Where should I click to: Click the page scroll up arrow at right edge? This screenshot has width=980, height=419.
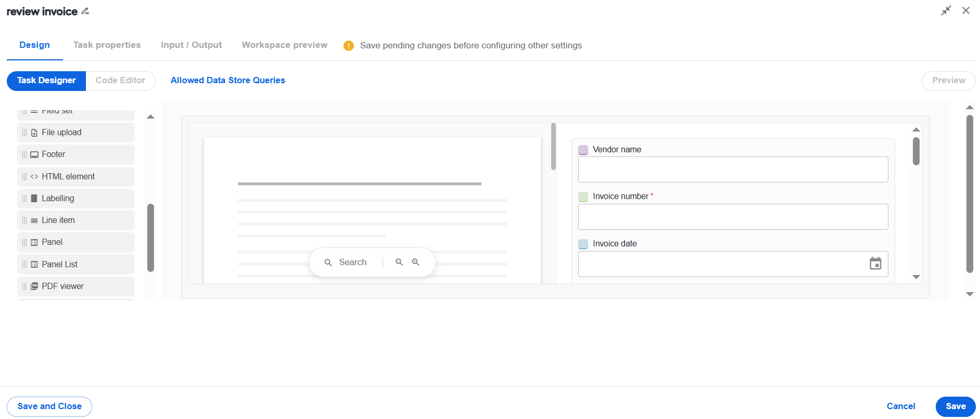pyautogui.click(x=970, y=107)
